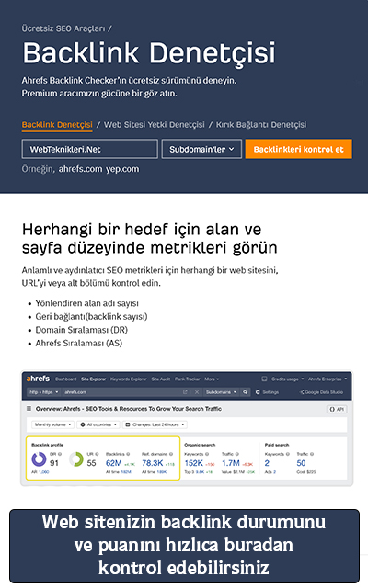Click the paid search traffic value 50
Screen dimensions: 368x588
point(301,463)
